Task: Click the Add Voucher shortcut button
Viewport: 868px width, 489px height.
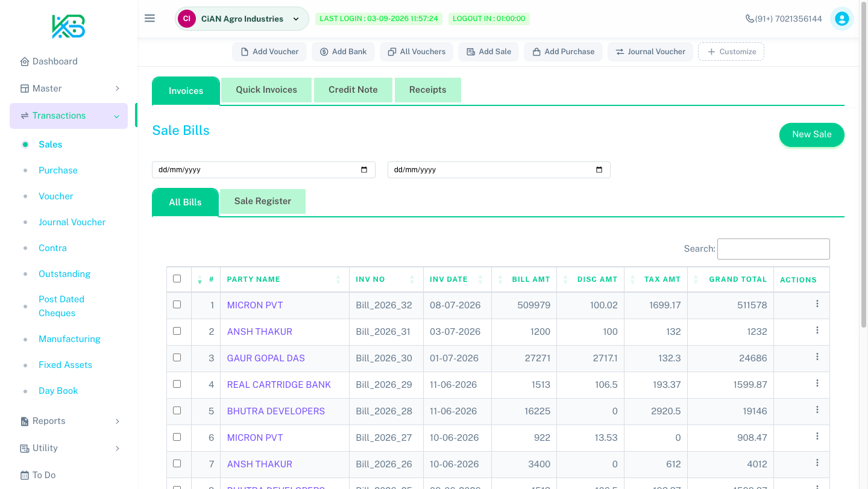Action: coord(269,52)
